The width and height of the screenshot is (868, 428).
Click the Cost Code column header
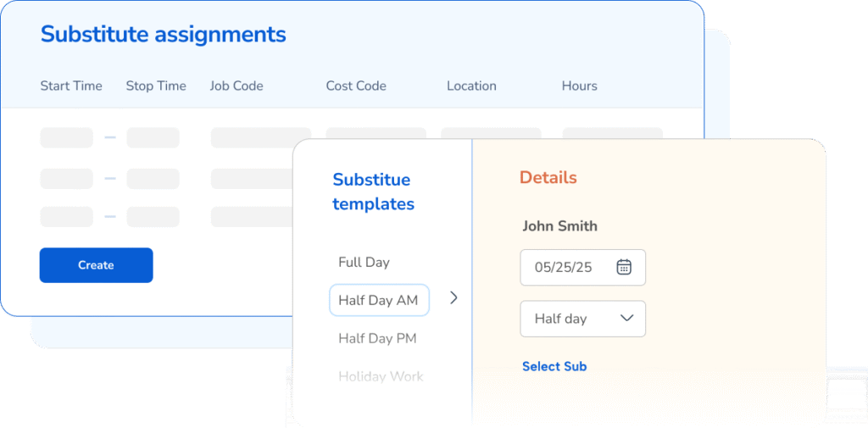356,86
